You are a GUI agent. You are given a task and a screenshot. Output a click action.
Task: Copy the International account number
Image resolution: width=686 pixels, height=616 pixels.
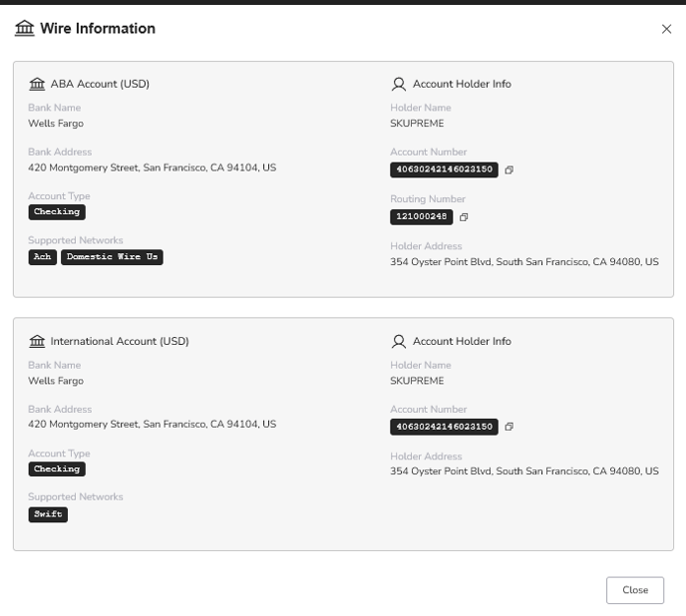[x=509, y=427]
